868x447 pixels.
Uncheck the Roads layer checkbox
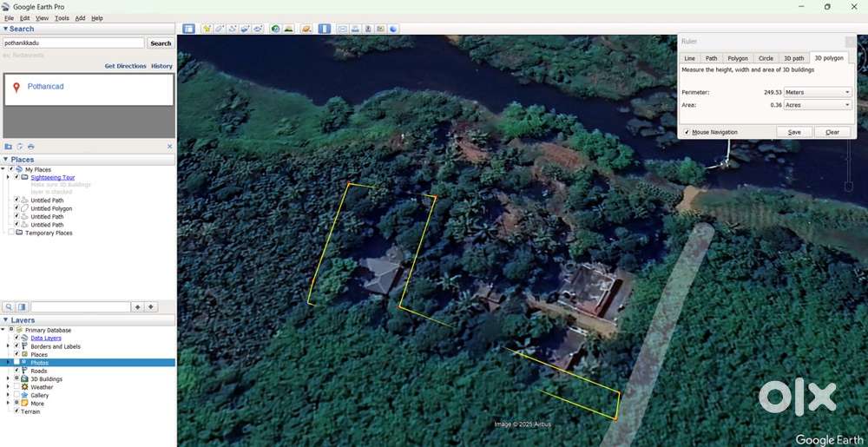(x=16, y=371)
